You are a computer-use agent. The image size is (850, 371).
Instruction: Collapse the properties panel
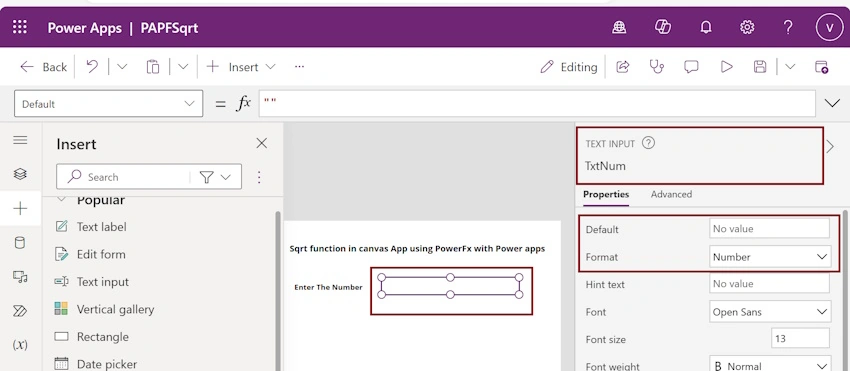(830, 146)
